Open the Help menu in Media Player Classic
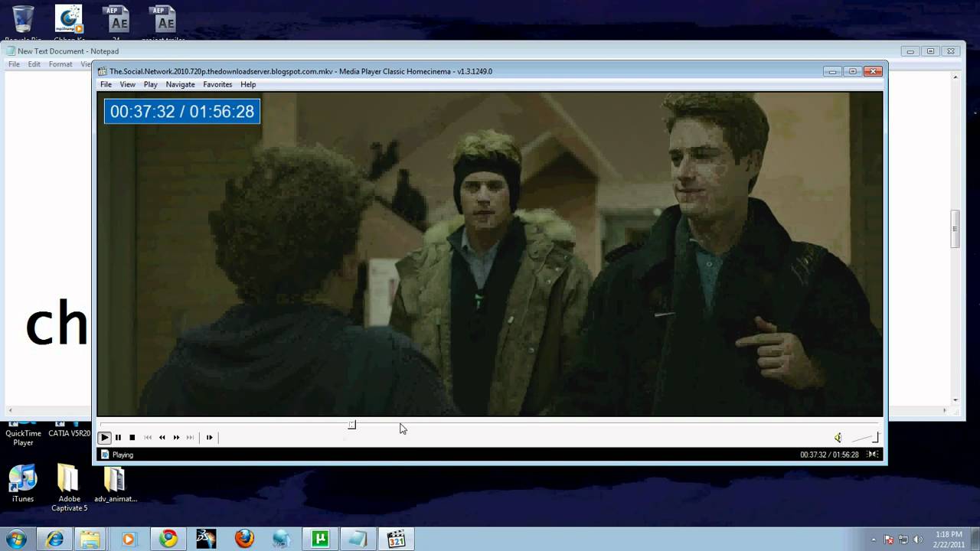 [248, 84]
